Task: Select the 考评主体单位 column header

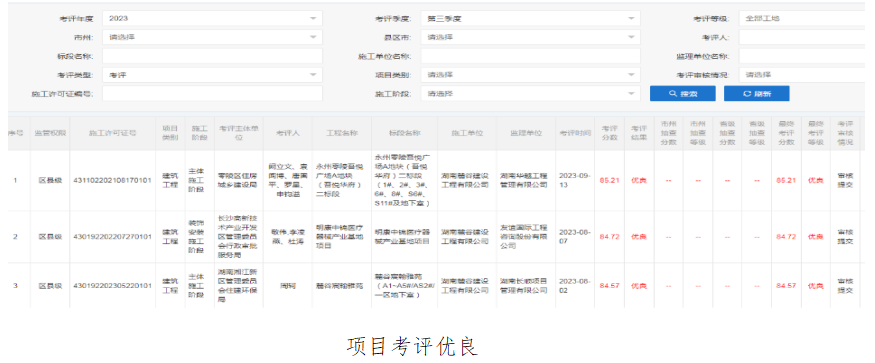Action: [239, 133]
